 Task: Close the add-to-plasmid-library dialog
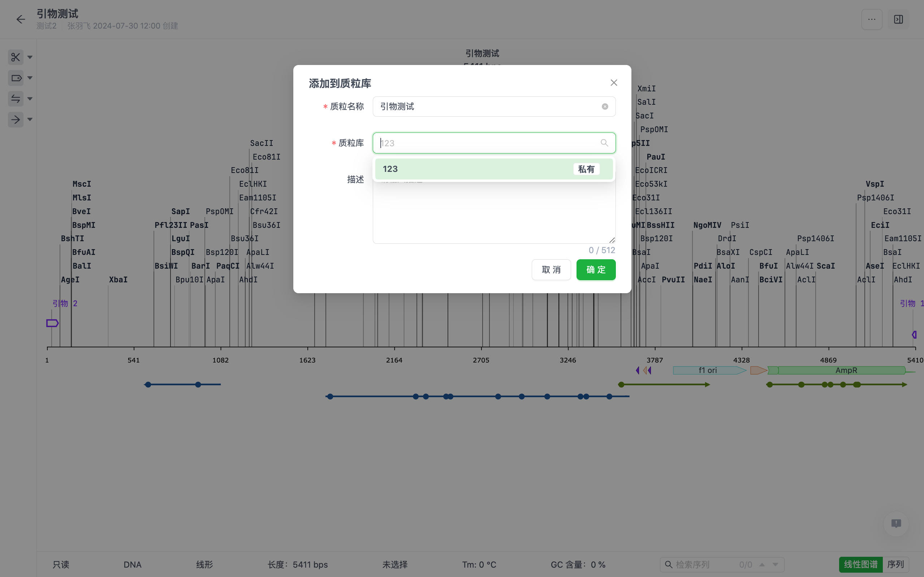point(613,83)
